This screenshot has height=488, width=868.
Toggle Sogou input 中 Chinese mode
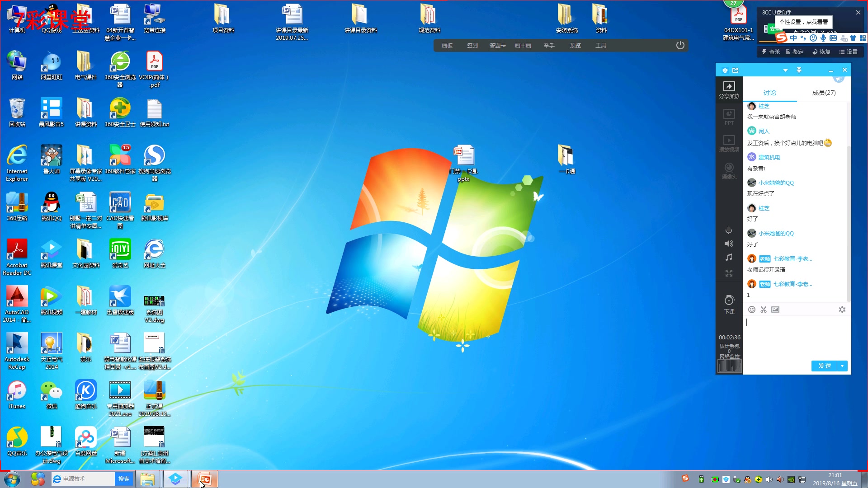793,38
